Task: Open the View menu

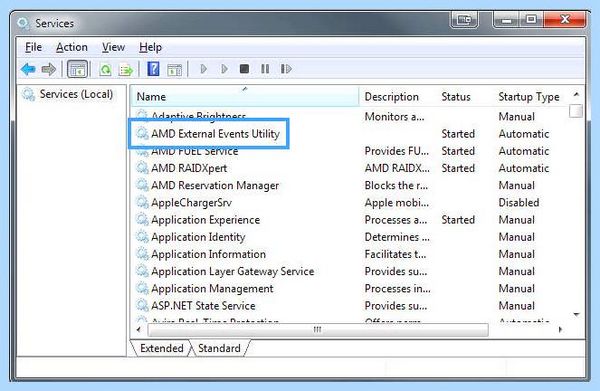Action: [x=113, y=47]
